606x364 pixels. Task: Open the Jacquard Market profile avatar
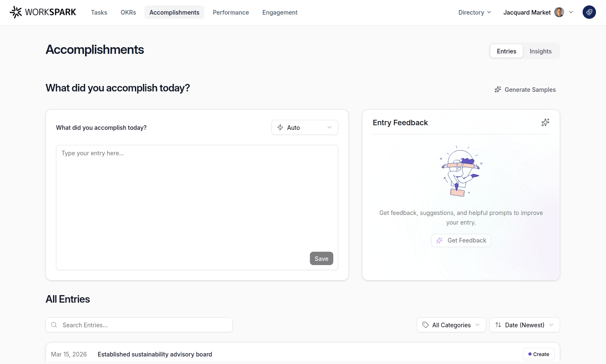[558, 12]
